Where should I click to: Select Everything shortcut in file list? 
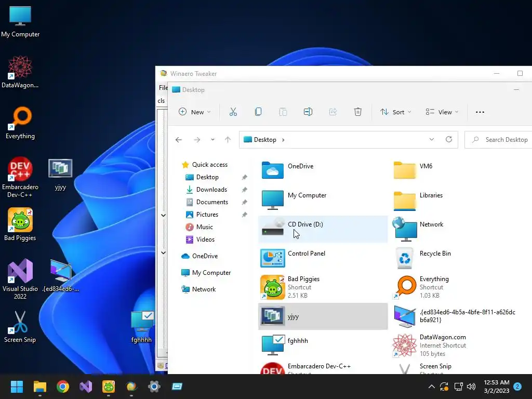[455, 287]
